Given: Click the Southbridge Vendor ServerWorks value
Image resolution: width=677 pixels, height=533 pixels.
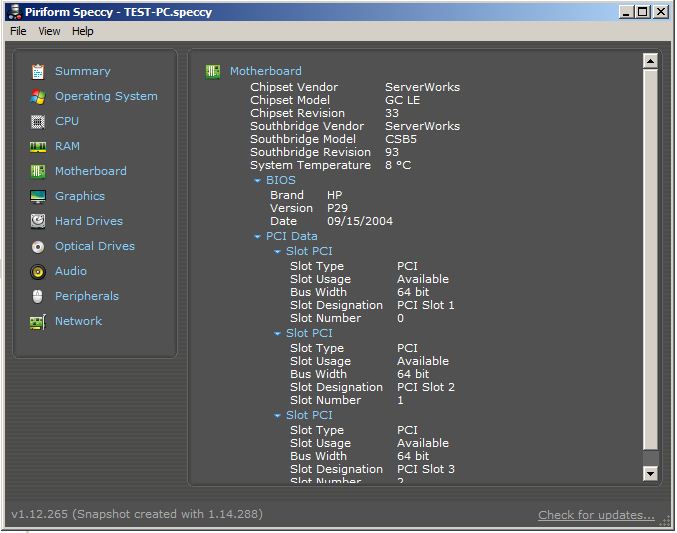Looking at the screenshot, I should click(x=422, y=126).
